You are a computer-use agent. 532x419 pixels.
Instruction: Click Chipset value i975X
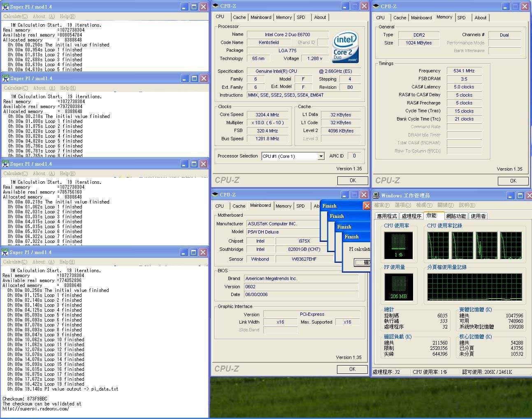(x=304, y=241)
